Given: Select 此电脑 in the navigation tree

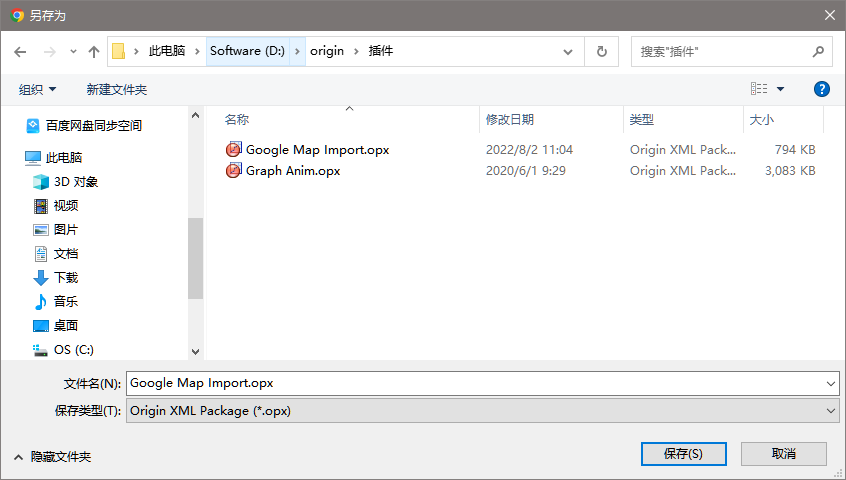Looking at the screenshot, I should coord(64,157).
